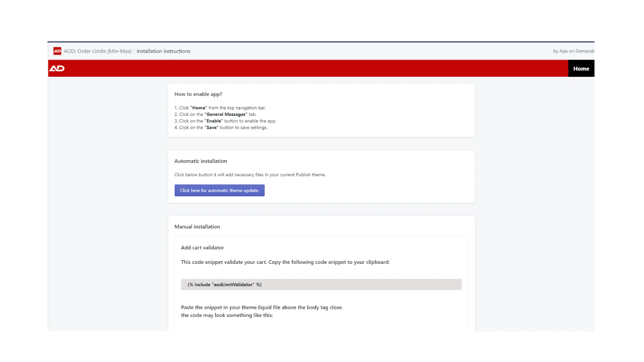The width and height of the screenshot is (644, 362).
Task: Click the "by App on Demands" label
Action: pos(573,51)
